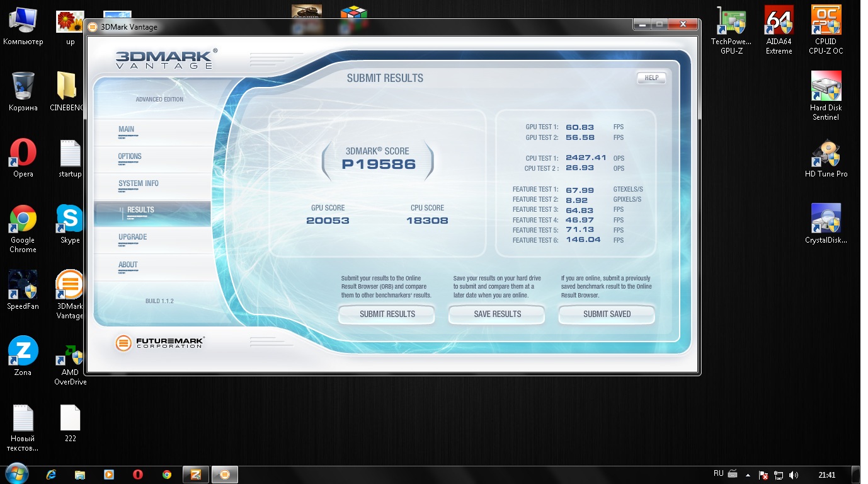
Task: Show hidden system tray icons
Action: click(748, 475)
